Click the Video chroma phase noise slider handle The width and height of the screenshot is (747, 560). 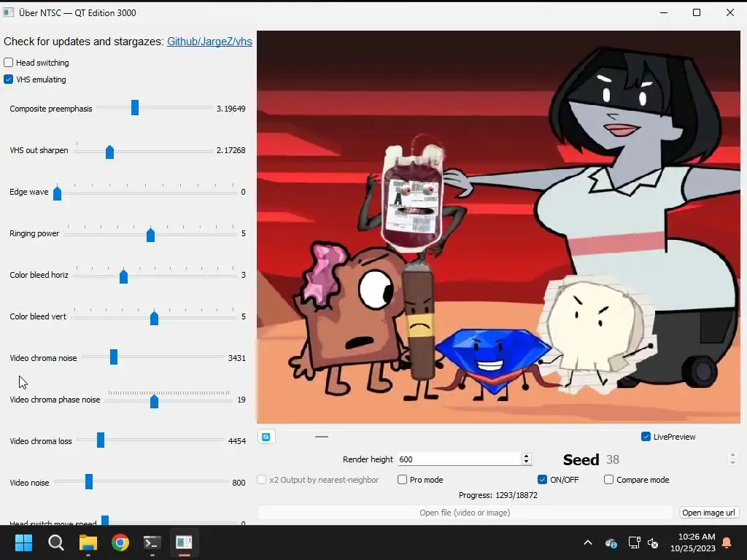[154, 401]
